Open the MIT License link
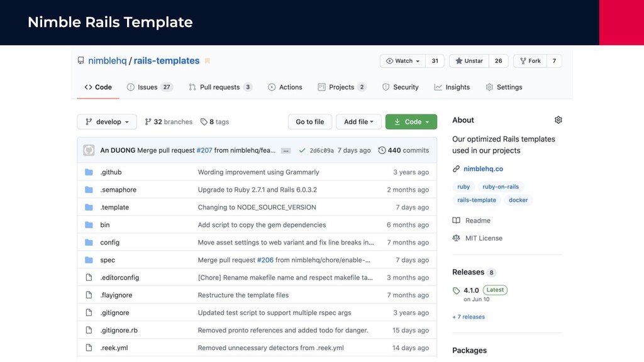644x362 pixels. (477, 238)
